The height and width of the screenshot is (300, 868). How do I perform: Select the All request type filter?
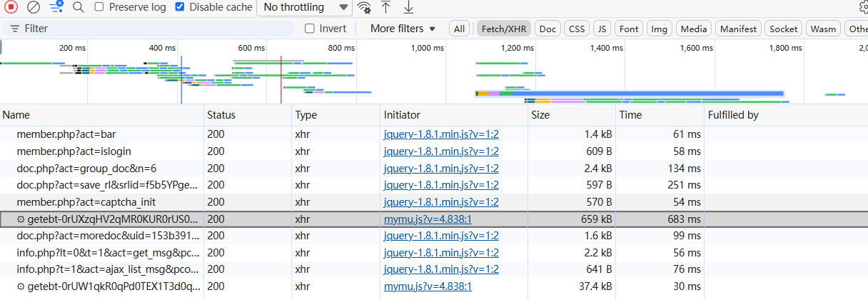[459, 29]
